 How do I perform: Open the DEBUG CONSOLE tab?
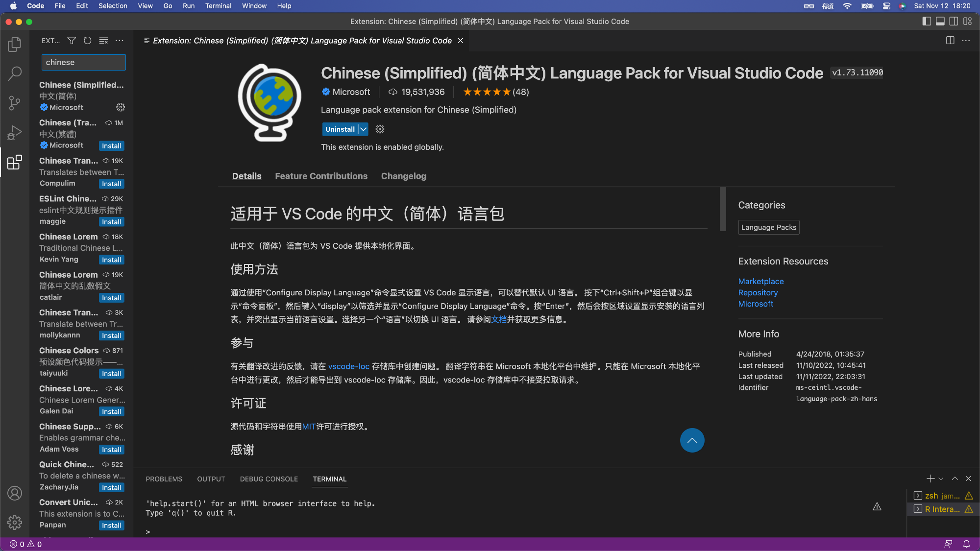click(x=269, y=479)
